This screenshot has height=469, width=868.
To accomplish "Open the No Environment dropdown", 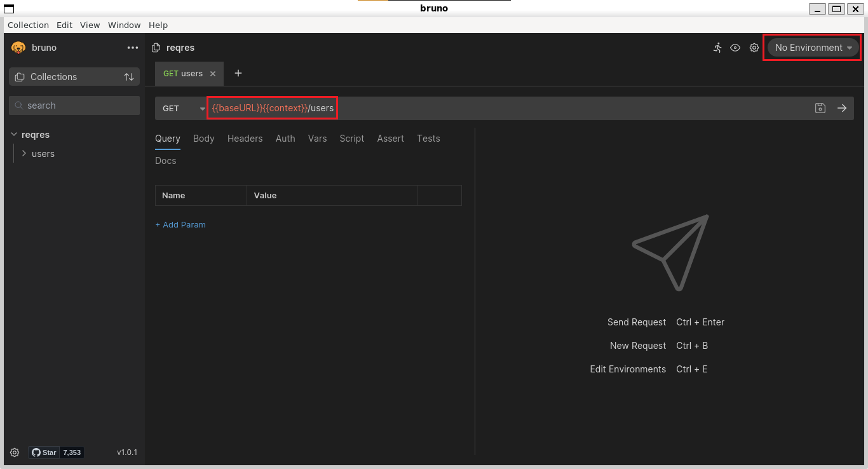I will point(812,47).
